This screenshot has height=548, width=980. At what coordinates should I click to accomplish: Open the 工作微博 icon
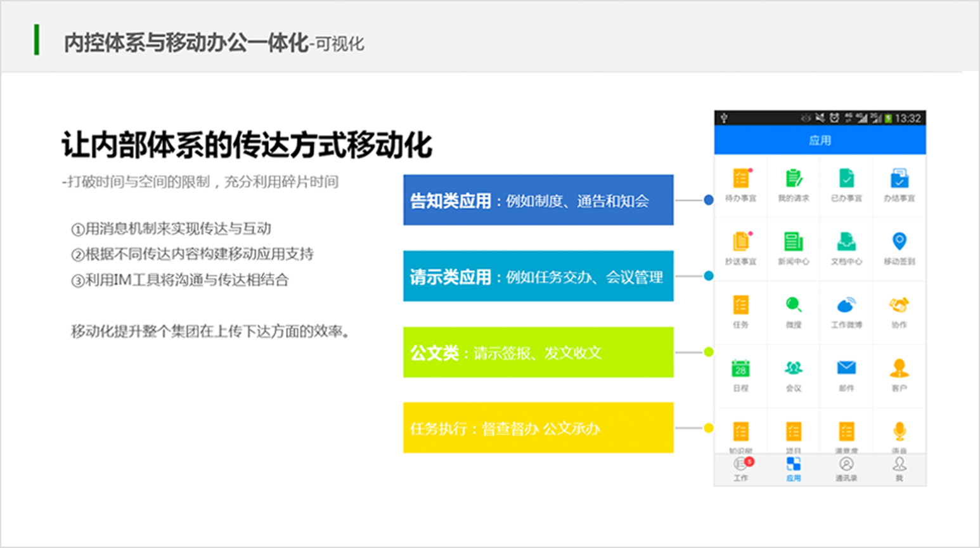point(846,306)
